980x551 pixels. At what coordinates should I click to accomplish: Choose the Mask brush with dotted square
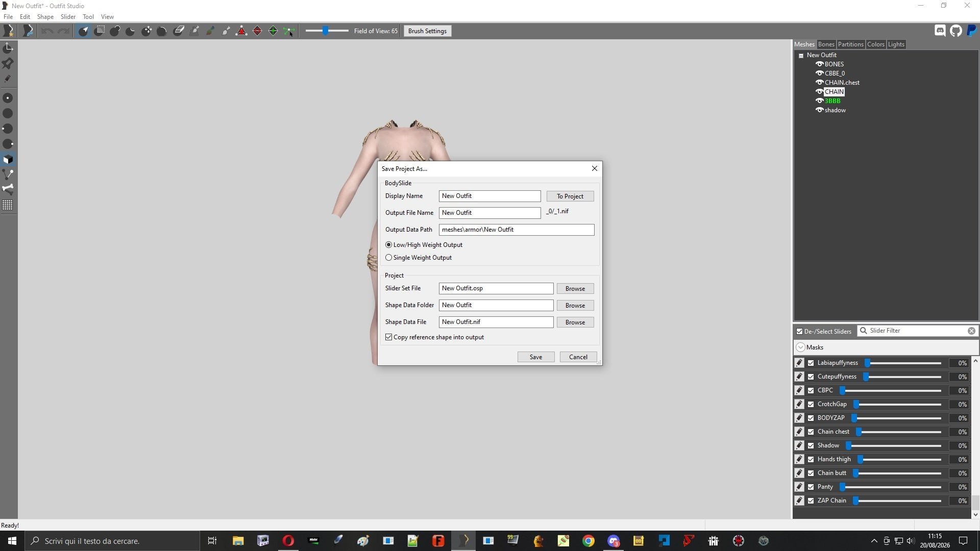point(100,31)
